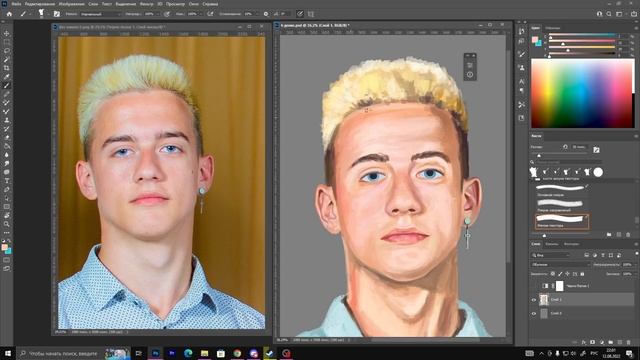Select the Eyedropper tool
Viewport: 640px width, 360px height.
click(7, 77)
